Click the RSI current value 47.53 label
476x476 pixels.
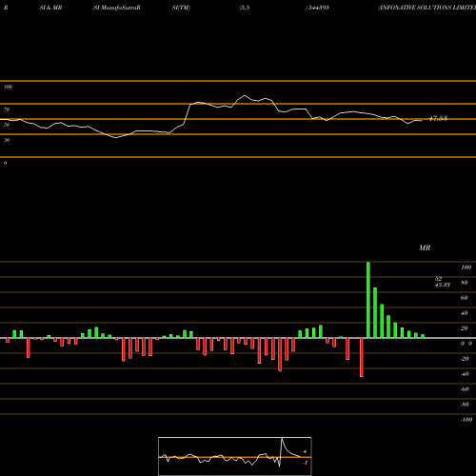(x=438, y=118)
